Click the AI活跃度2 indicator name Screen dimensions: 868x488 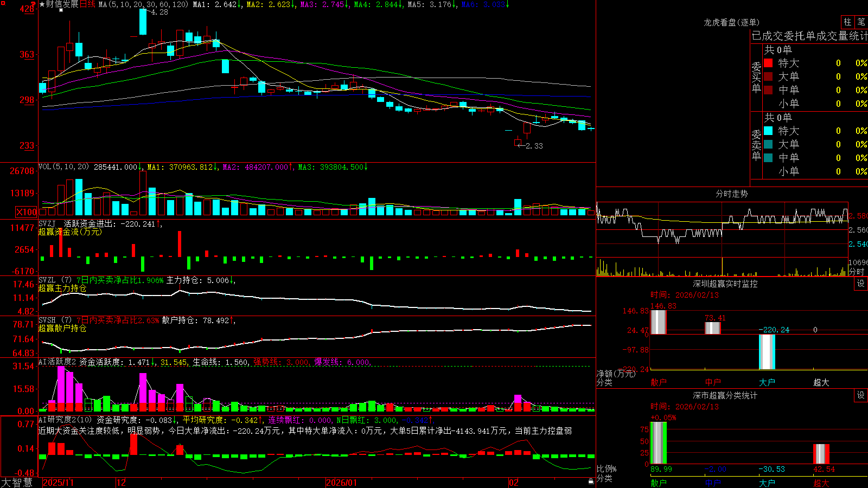58,362
